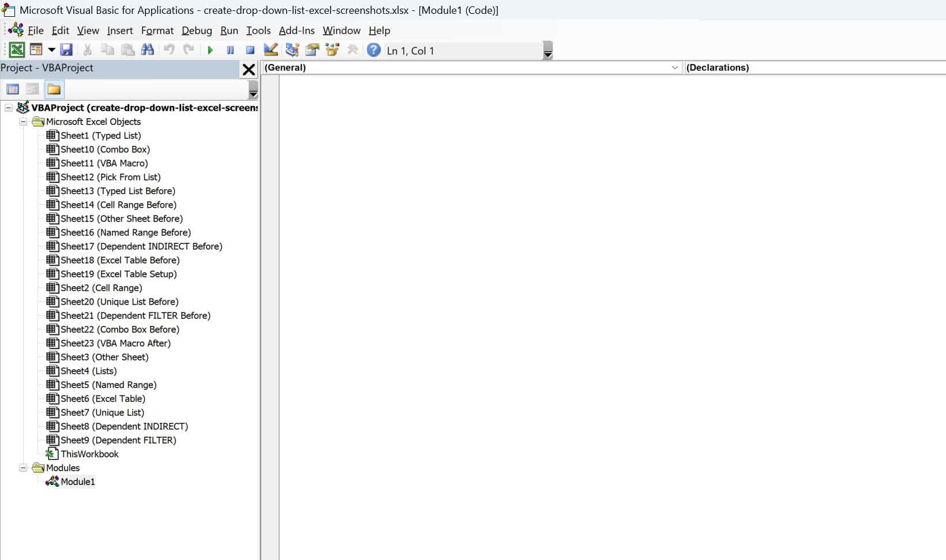Open the Properties Window icon
946x560 pixels.
(312, 50)
